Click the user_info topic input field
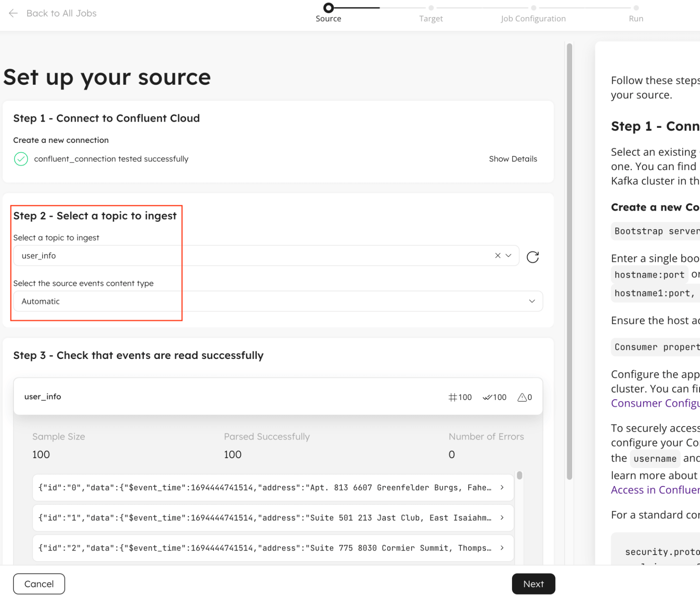The height and width of the screenshot is (598, 700). click(x=266, y=255)
